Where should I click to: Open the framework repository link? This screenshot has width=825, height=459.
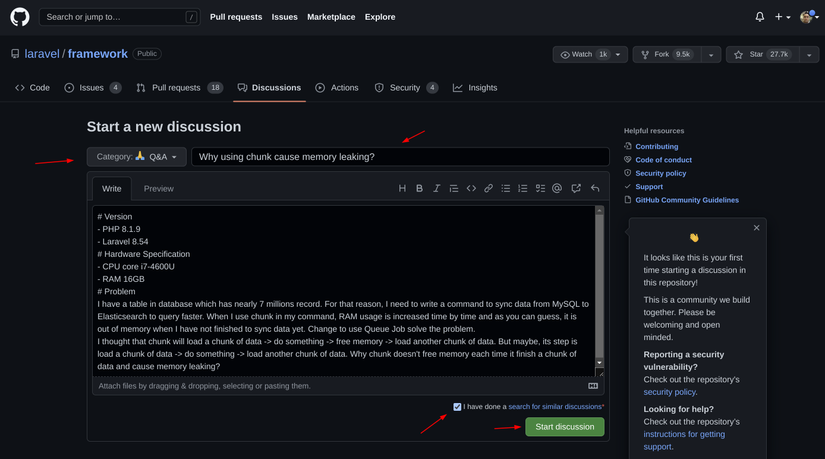(x=98, y=54)
